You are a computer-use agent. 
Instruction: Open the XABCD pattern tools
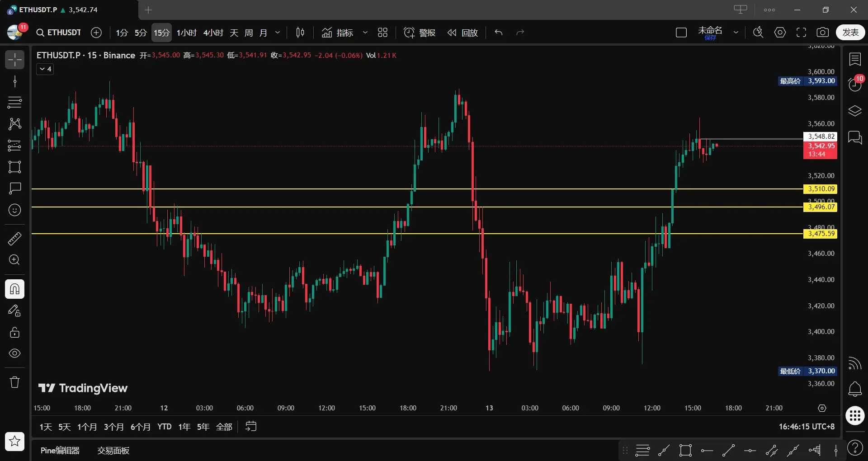(x=14, y=124)
